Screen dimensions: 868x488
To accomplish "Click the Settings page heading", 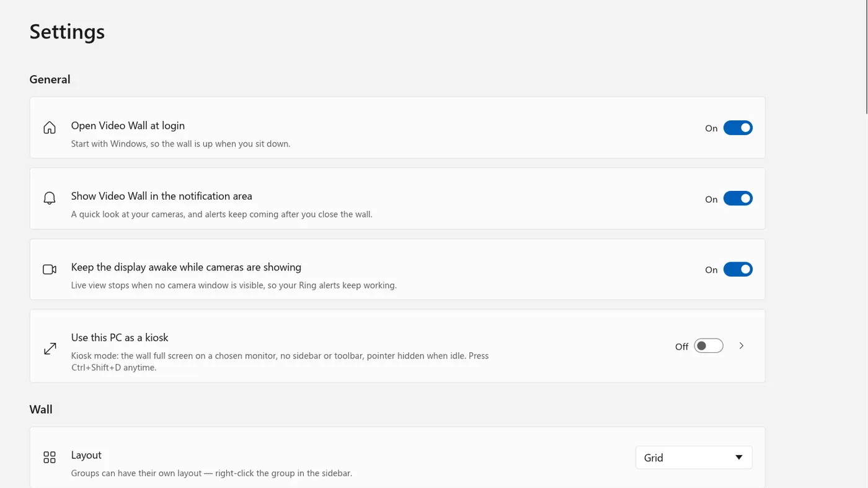I will pyautogui.click(x=67, y=32).
